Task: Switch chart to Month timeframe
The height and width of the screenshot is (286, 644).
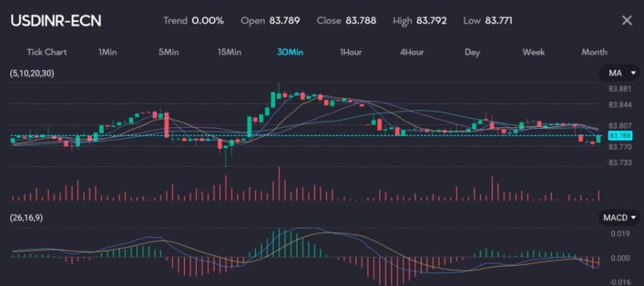Action: click(x=594, y=52)
